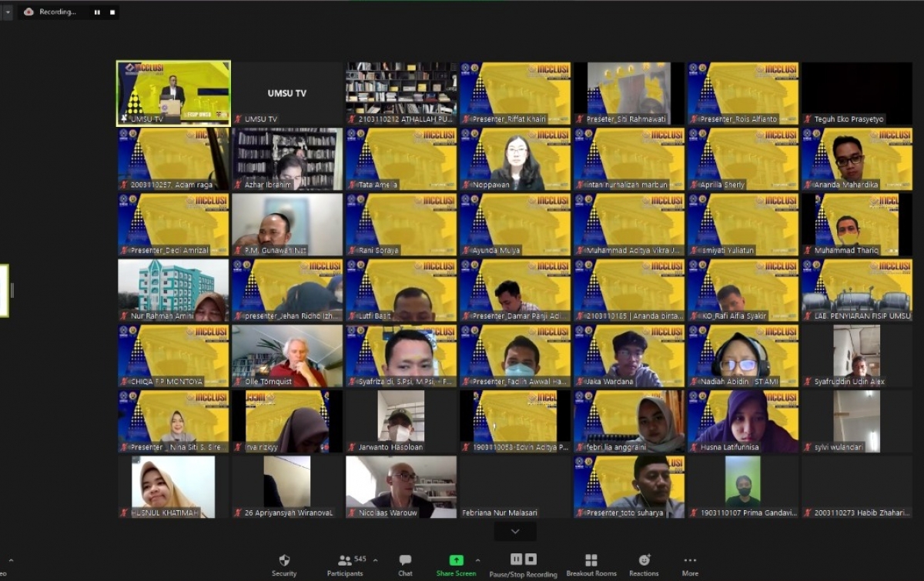Select Olle Törnquist's video tile
Image resolution: width=924 pixels, height=581 pixels.
pos(287,356)
